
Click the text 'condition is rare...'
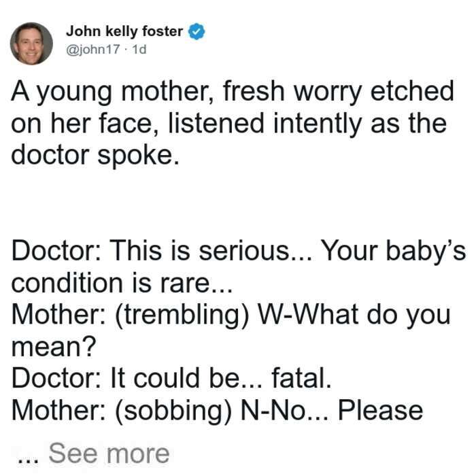(122, 283)
